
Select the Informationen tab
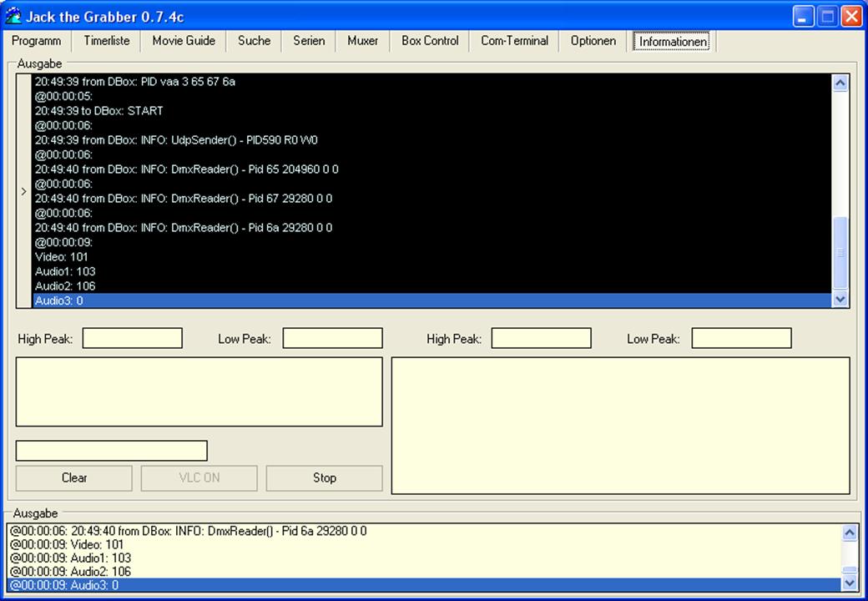click(672, 42)
